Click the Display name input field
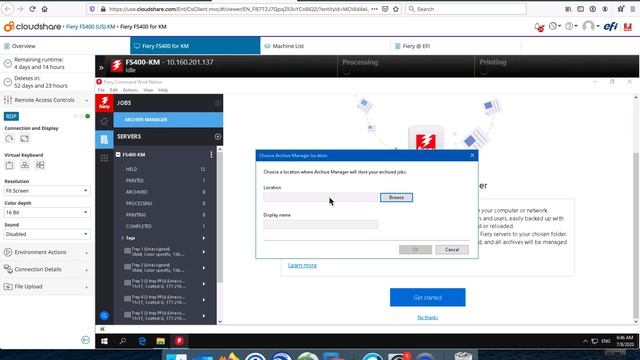Screen dimensions: 640x360 [x=320, y=224]
